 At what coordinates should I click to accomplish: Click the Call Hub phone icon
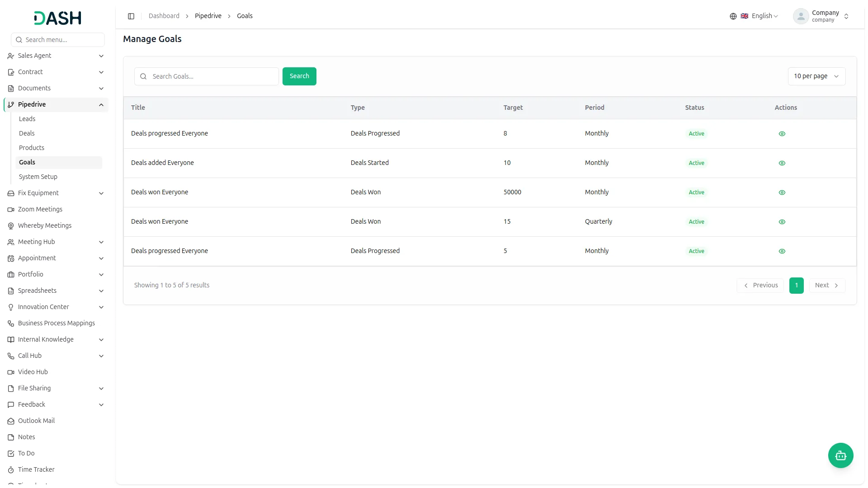(x=11, y=356)
